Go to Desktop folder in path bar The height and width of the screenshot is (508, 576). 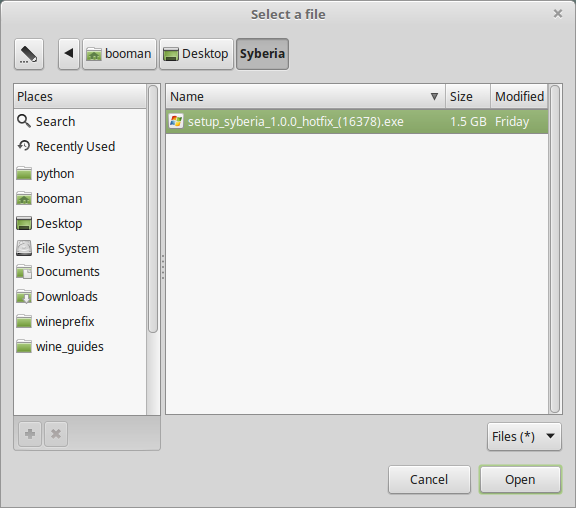(x=196, y=54)
